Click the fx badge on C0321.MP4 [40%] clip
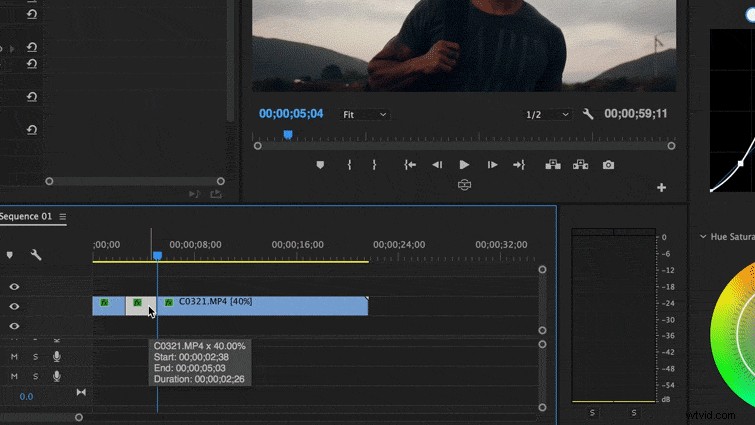This screenshot has width=755, height=425. click(169, 302)
